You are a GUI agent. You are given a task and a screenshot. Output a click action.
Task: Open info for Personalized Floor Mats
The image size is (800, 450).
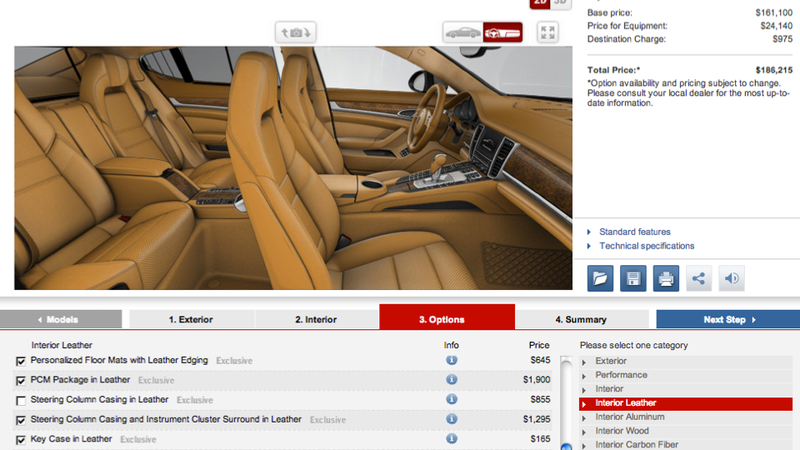click(452, 360)
